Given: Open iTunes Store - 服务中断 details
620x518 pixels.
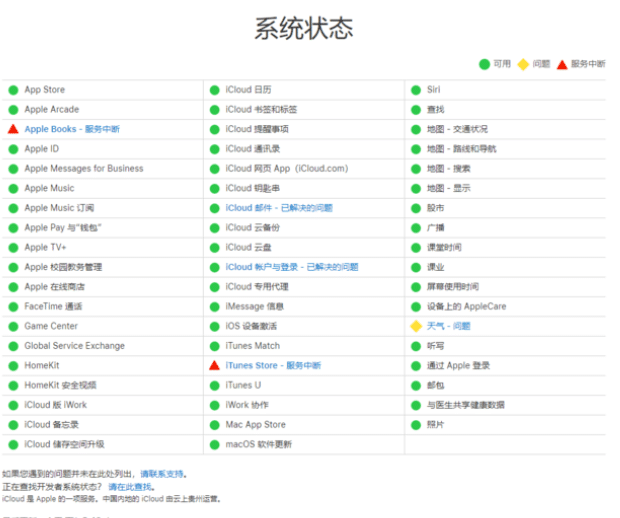Looking at the screenshot, I should (x=273, y=366).
